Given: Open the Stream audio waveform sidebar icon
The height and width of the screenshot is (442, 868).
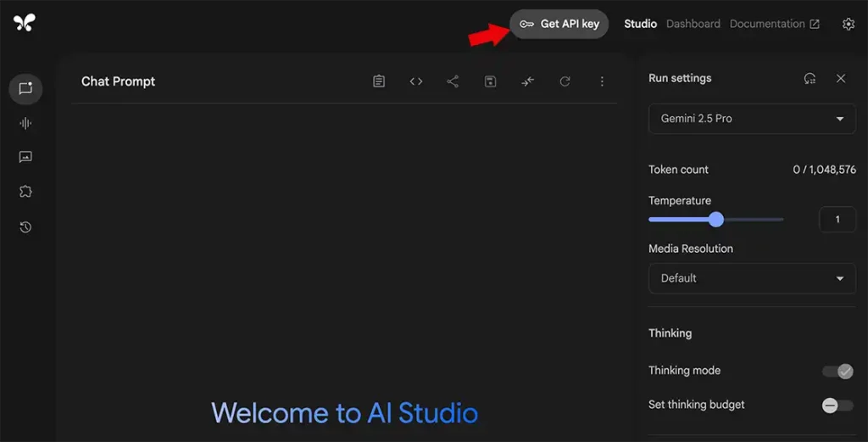Looking at the screenshot, I should pyautogui.click(x=25, y=123).
